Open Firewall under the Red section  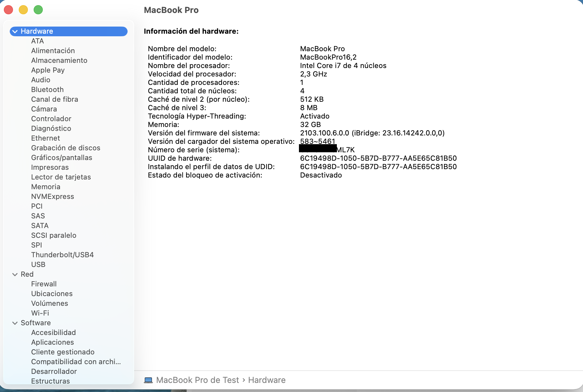(x=44, y=284)
